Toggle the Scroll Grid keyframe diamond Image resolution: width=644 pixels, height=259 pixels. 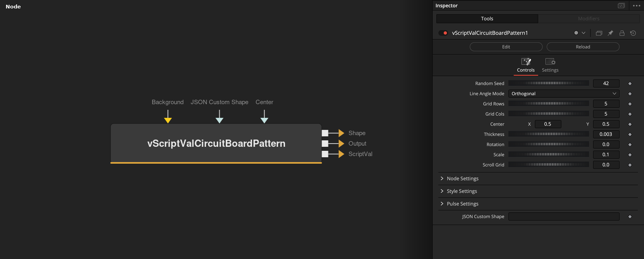click(630, 165)
